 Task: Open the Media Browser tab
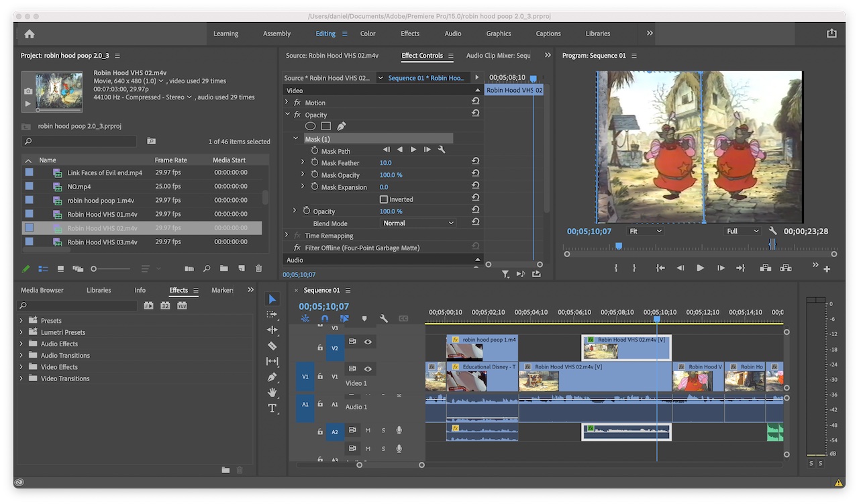tap(42, 290)
